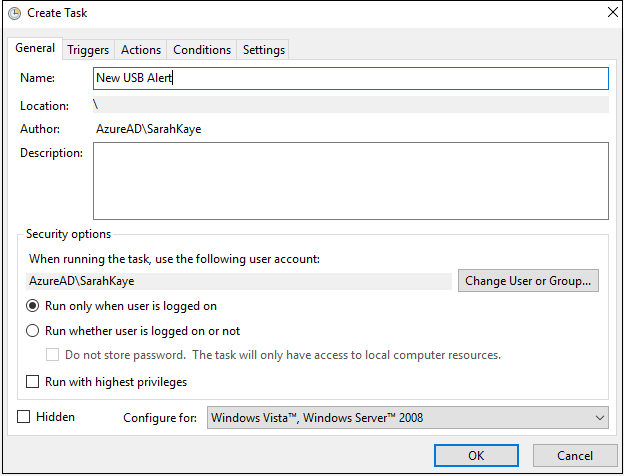Open the Configure for dropdown list
Screen dimensions: 624x476
click(x=408, y=417)
